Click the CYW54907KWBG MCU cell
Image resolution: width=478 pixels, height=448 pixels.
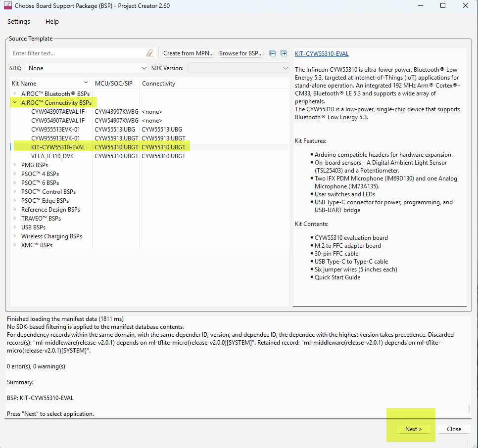point(116,121)
